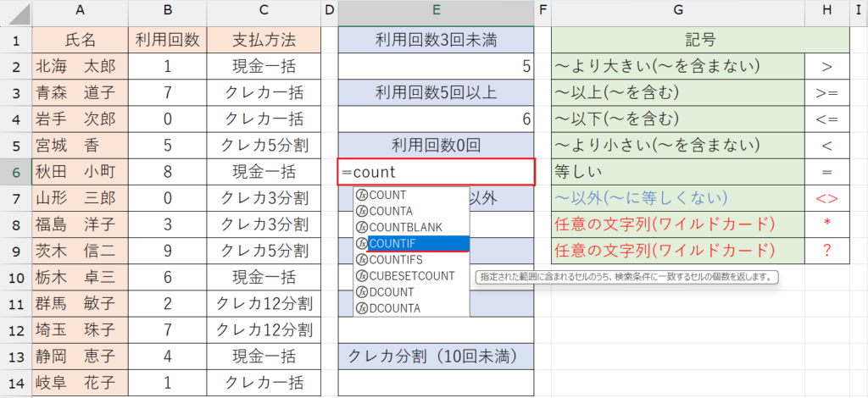Click the fx icon beside DCOUNTA
Image resolution: width=868 pixels, height=398 pixels.
[x=362, y=308]
